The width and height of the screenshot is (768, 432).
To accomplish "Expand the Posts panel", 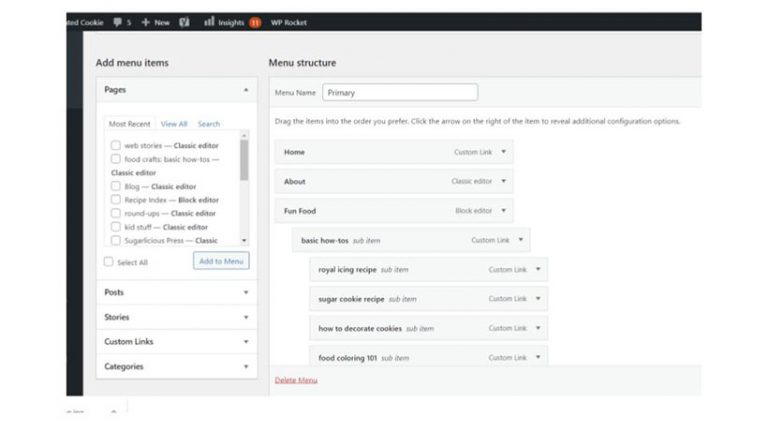I will (246, 293).
